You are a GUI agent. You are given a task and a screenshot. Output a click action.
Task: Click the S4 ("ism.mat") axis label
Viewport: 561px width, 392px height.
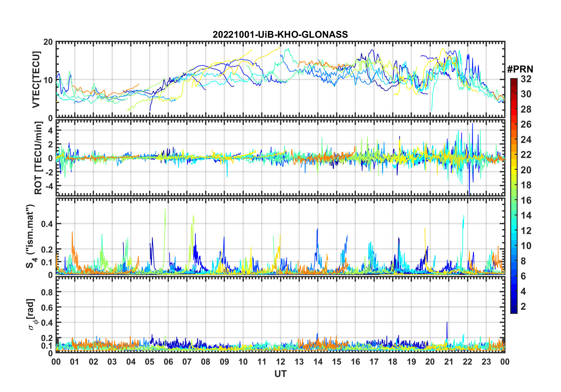coord(31,236)
